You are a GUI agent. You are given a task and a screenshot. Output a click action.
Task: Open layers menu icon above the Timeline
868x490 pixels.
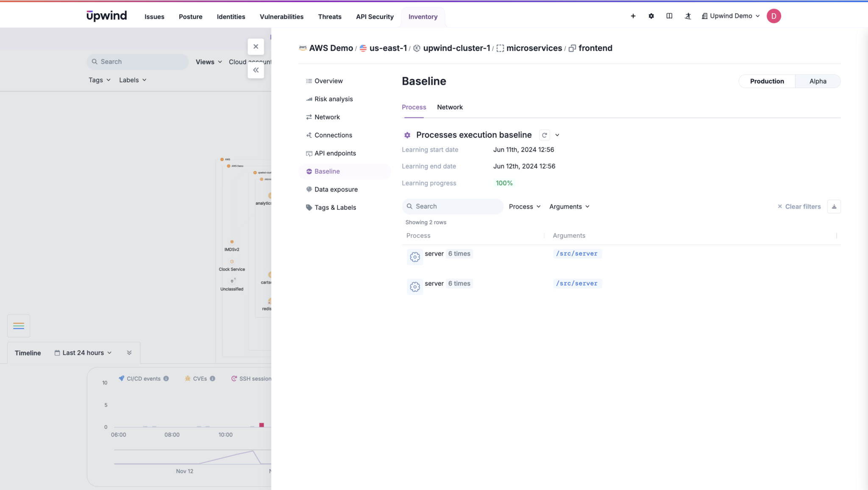coord(19,326)
